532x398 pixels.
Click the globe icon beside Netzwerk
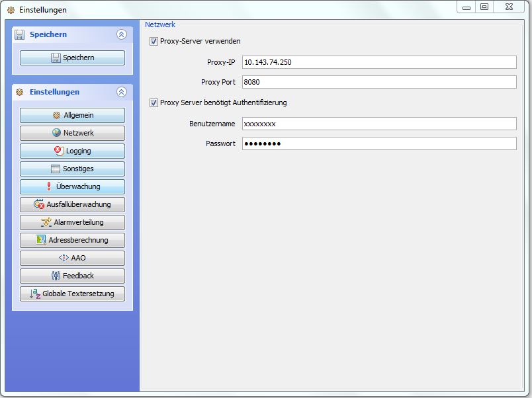pos(57,133)
